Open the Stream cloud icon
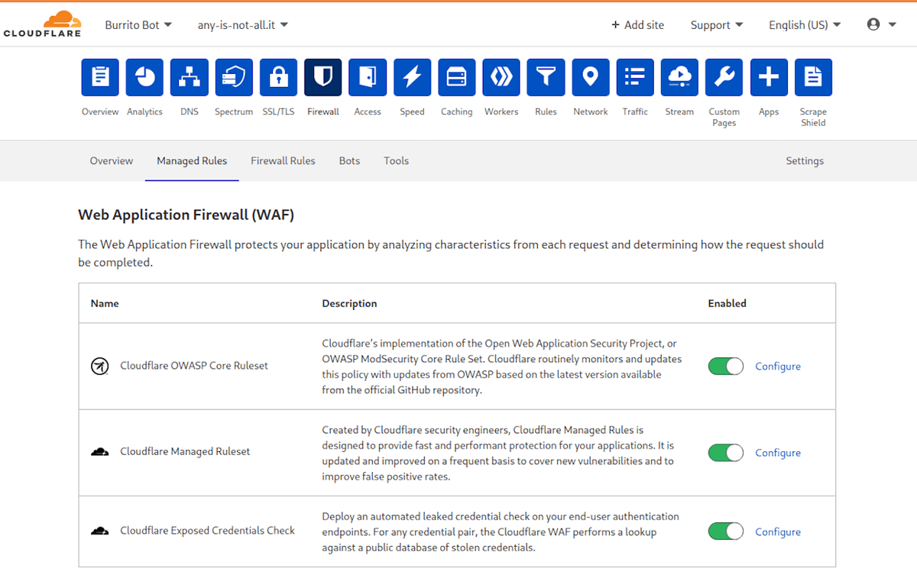Screen dimensions: 917x588 [x=679, y=77]
